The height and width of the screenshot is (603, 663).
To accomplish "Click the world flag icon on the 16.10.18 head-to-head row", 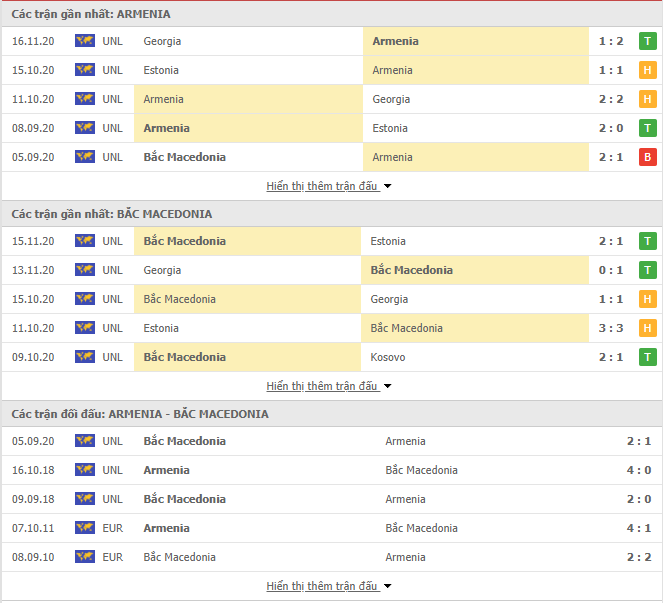I will coord(85,469).
